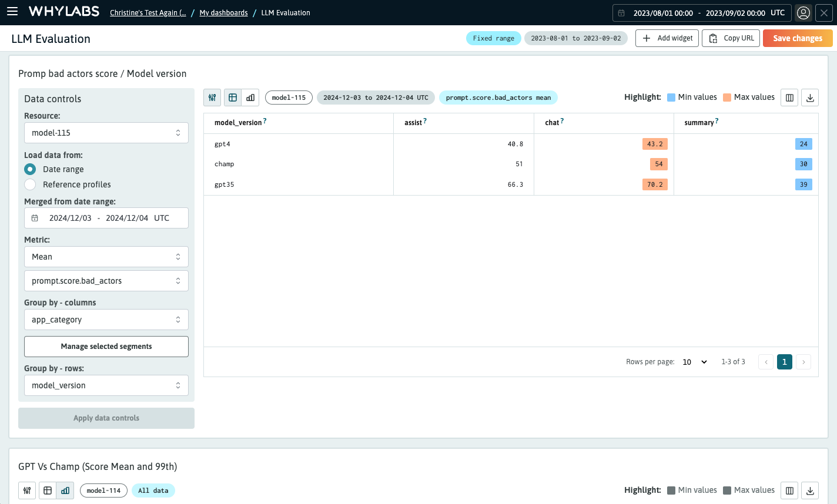Toggle the Max values orange highlight swatch
Viewport: 837px width, 504px height.
tap(727, 98)
